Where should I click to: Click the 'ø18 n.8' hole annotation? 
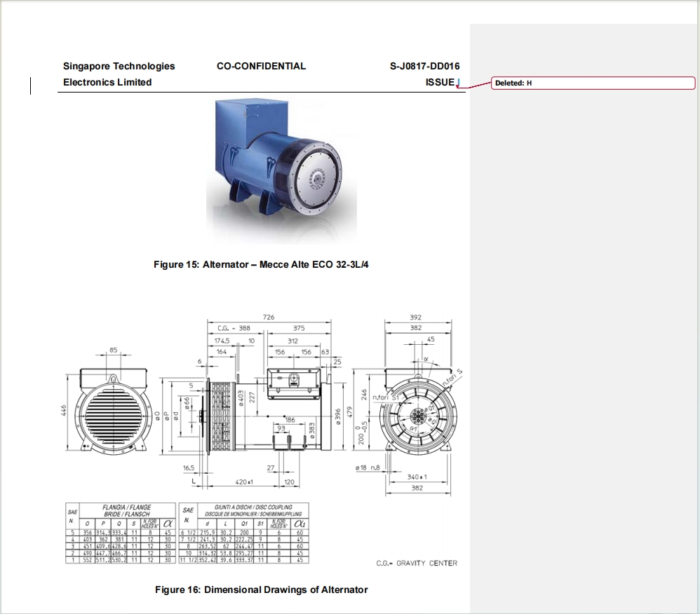click(368, 468)
